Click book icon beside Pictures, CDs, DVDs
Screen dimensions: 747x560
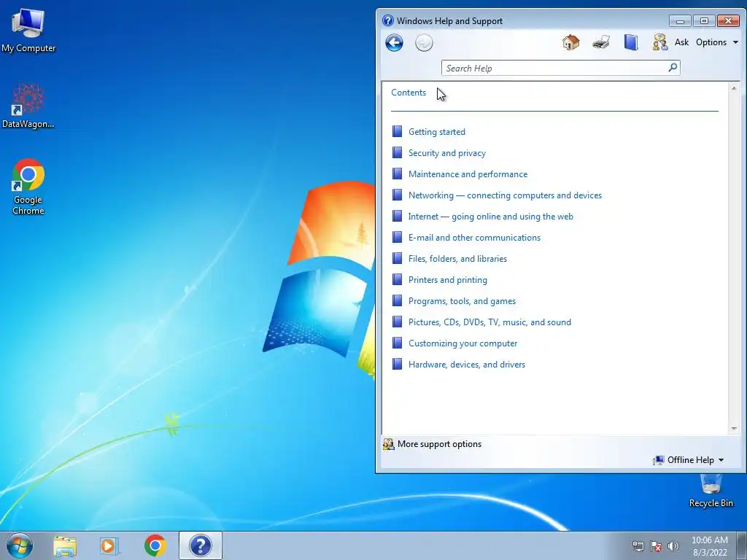click(397, 322)
